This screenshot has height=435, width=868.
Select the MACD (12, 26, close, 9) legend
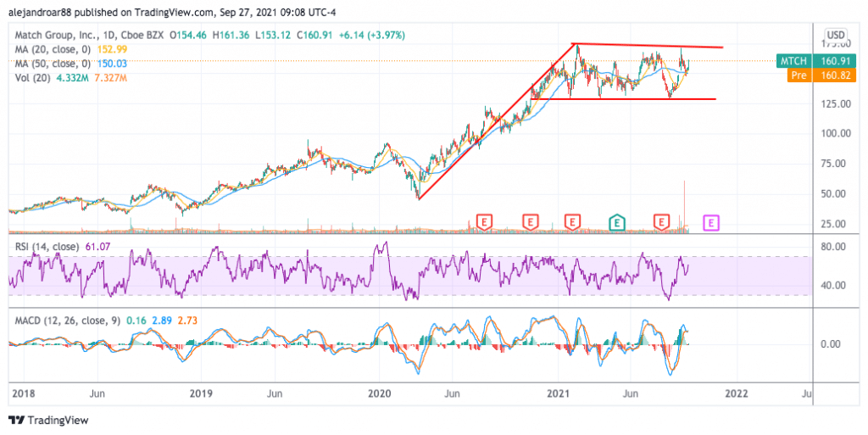[69, 321]
